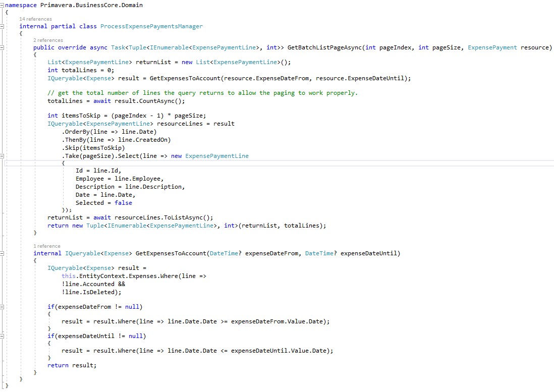Collapse the GetBatchListPageAsync method outline
This screenshot has width=554, height=392.
click(x=2, y=47)
